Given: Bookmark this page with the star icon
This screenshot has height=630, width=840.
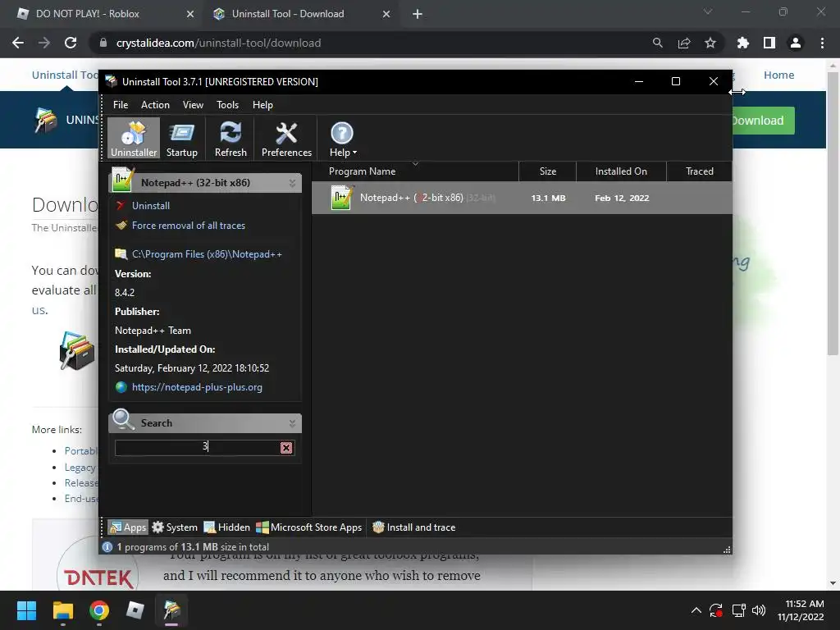Looking at the screenshot, I should point(710,43).
